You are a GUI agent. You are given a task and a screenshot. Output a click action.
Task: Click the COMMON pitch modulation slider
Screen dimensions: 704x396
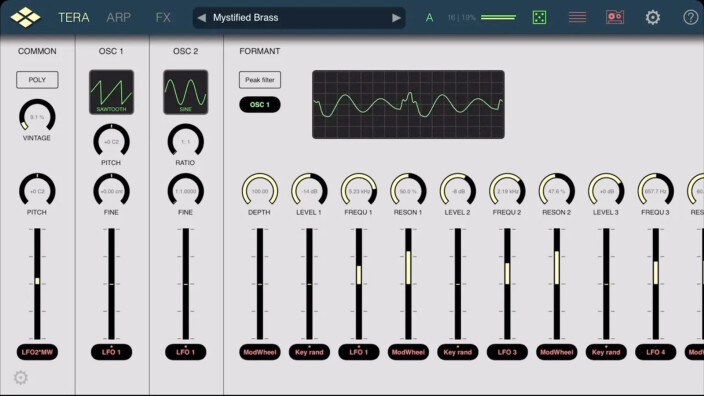click(37, 284)
